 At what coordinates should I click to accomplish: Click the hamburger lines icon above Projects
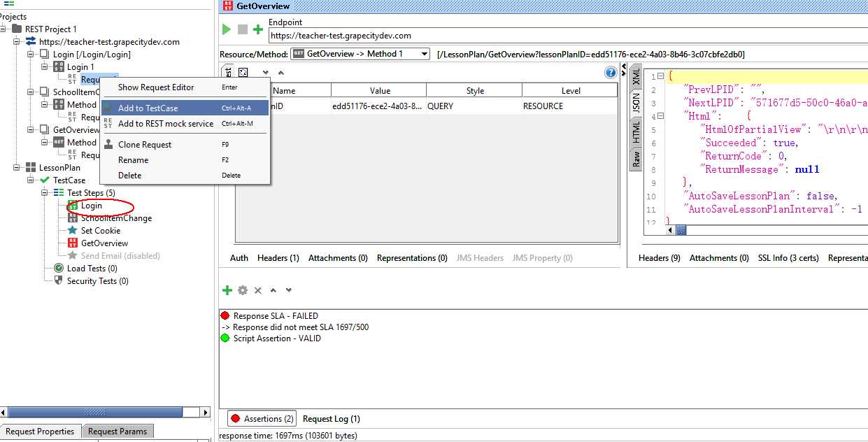(x=9, y=3)
